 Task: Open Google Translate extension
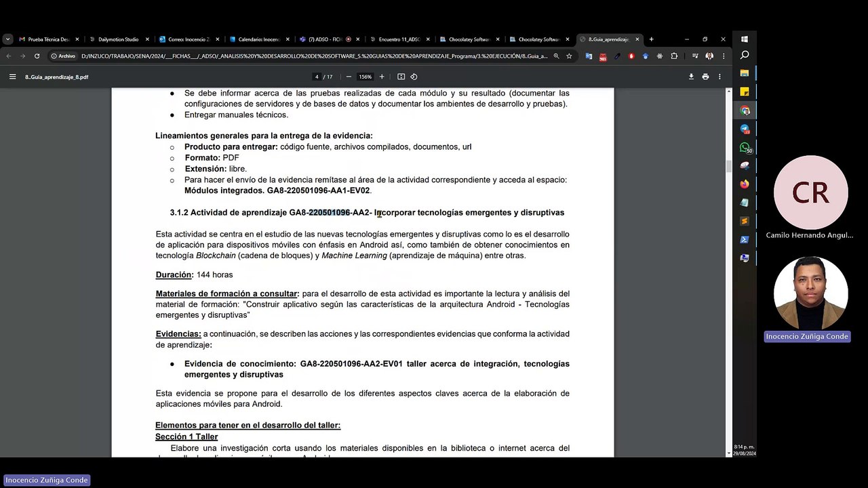pyautogui.click(x=589, y=56)
